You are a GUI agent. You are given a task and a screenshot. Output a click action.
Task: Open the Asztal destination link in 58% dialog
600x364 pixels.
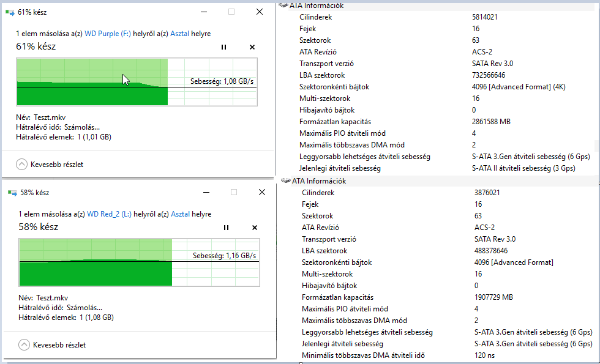[180, 214]
